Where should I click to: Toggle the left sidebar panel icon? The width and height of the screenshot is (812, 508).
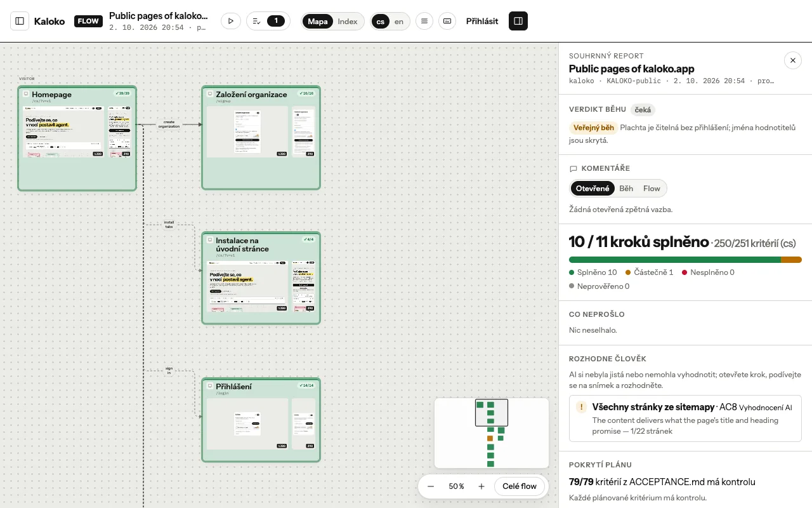click(20, 21)
